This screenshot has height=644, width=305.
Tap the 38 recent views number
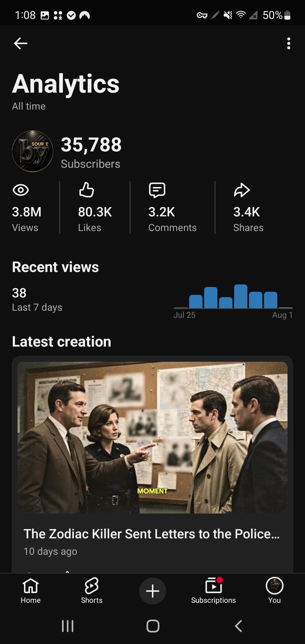19,293
